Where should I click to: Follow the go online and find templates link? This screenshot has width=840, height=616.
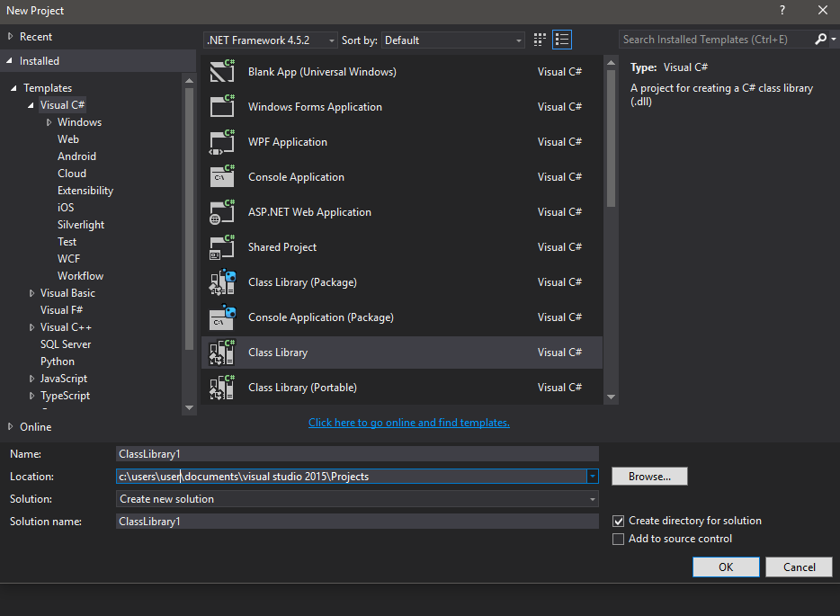point(408,423)
